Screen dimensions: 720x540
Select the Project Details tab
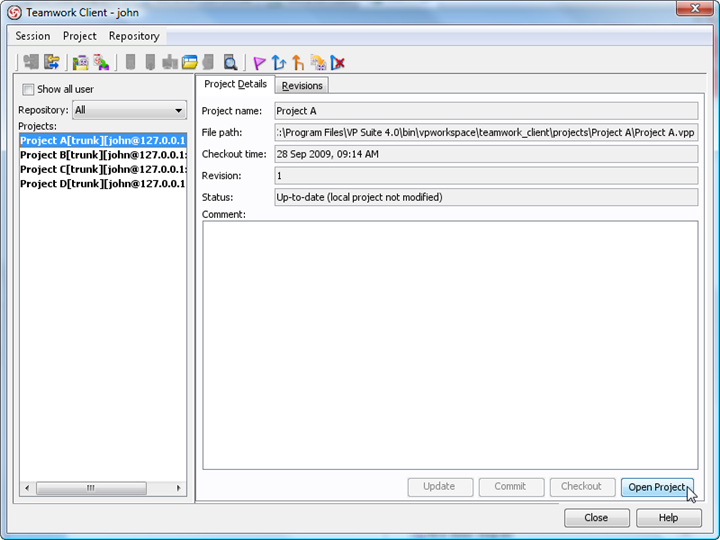[x=235, y=84]
